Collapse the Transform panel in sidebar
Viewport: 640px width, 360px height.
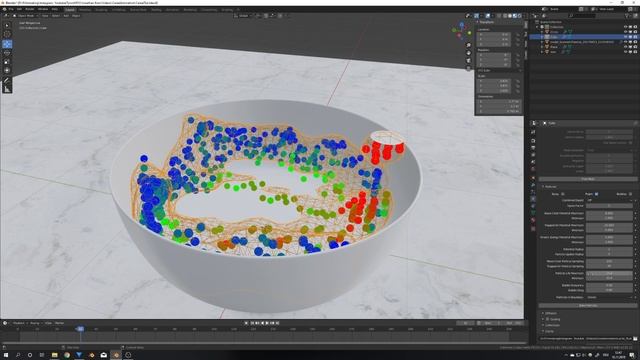[478, 22]
